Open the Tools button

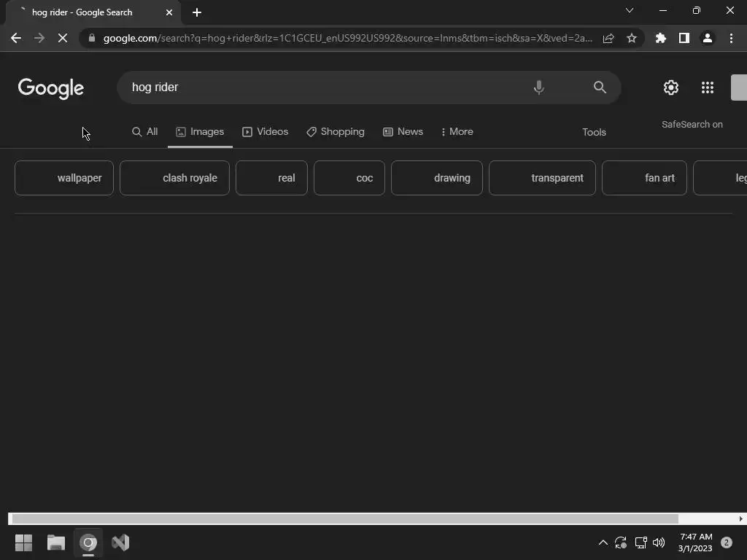pyautogui.click(x=594, y=133)
